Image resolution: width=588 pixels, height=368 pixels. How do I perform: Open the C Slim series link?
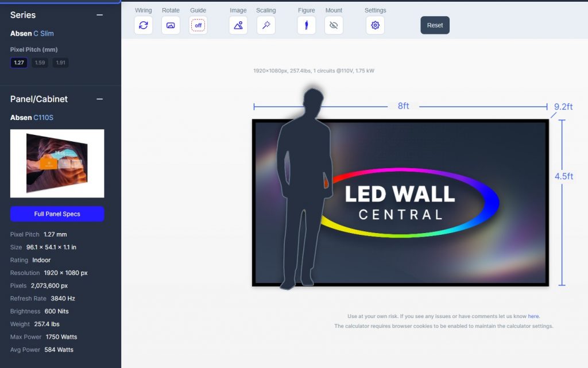coord(44,33)
